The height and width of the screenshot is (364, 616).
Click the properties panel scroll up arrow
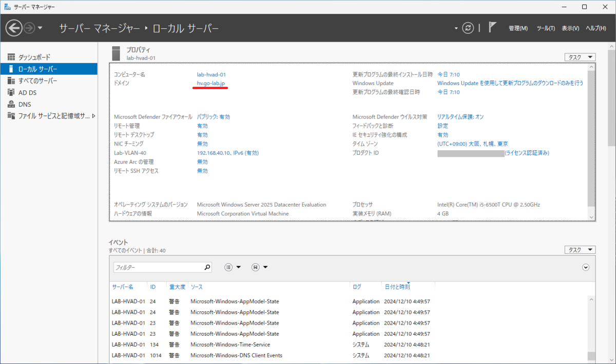tap(592, 67)
